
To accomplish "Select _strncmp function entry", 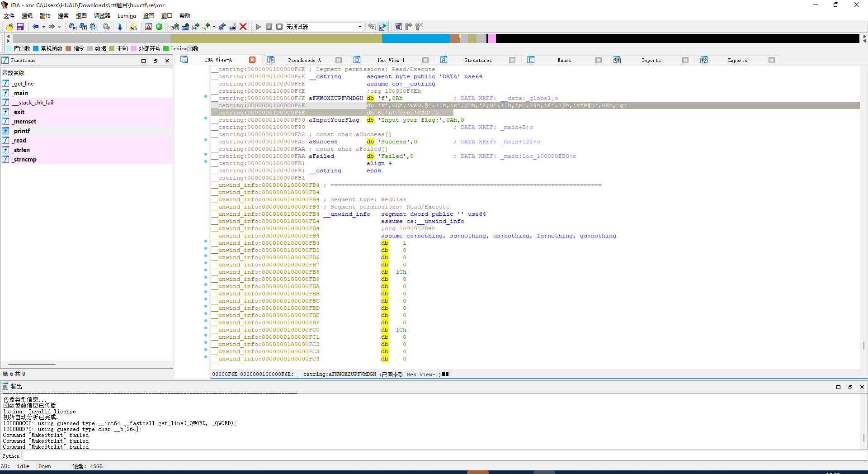I will [87, 160].
